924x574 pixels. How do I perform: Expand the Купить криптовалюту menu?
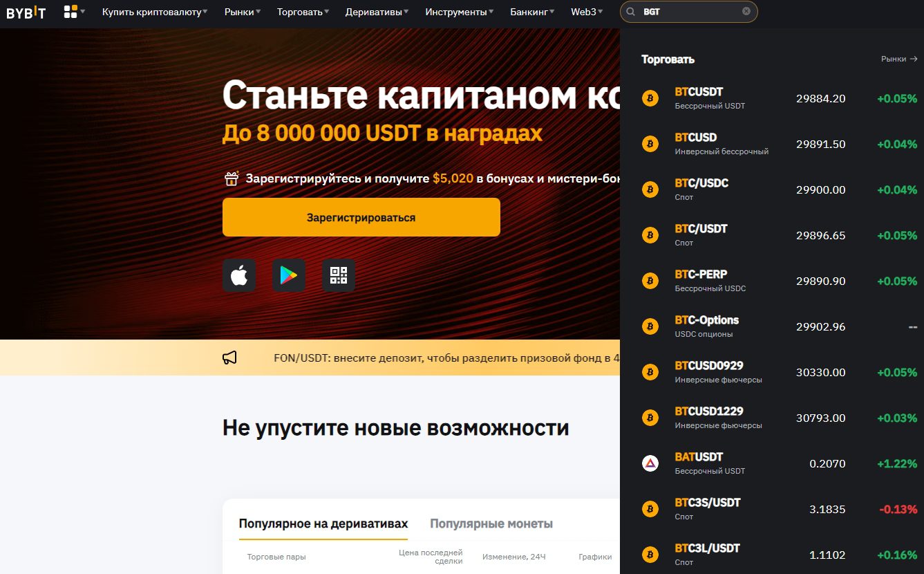pyautogui.click(x=155, y=12)
